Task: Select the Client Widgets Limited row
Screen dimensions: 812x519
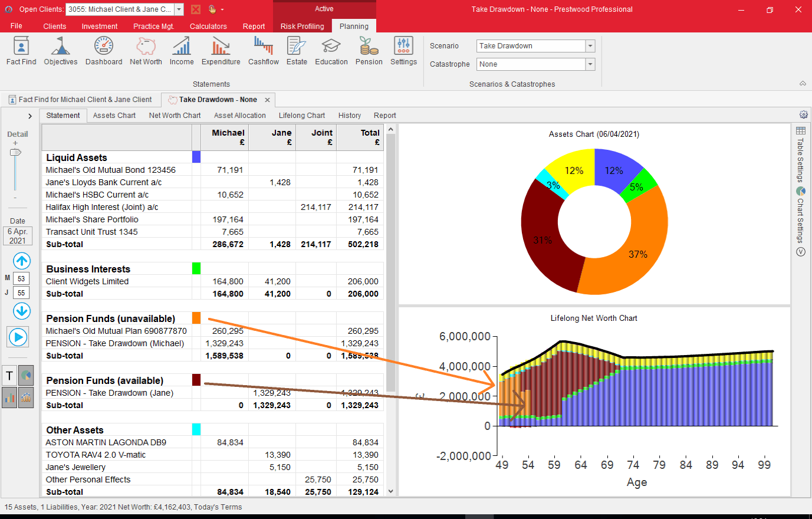Action: 213,281
